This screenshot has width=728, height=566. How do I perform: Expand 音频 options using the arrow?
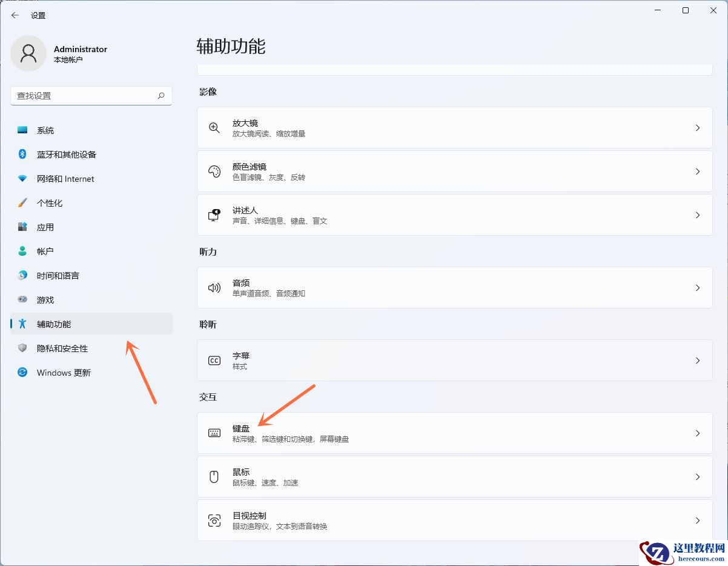[x=698, y=287]
